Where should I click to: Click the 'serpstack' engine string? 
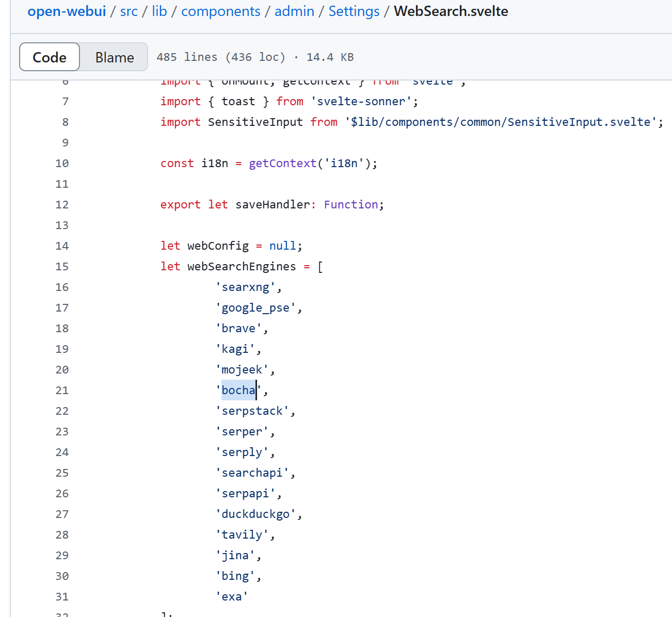coord(252,411)
